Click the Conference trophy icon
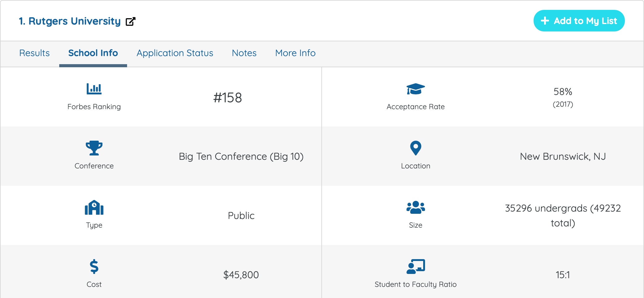Screen dimensions: 644x298 (94, 148)
